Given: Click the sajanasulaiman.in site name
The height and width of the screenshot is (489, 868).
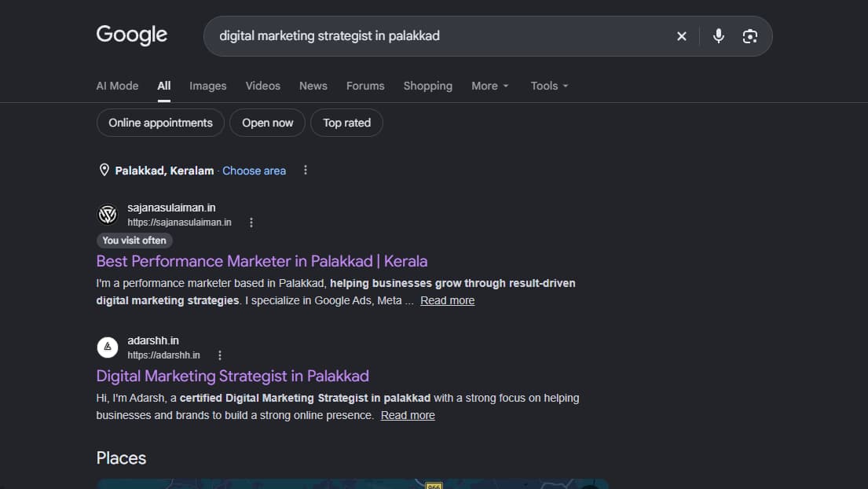Looking at the screenshot, I should [171, 208].
